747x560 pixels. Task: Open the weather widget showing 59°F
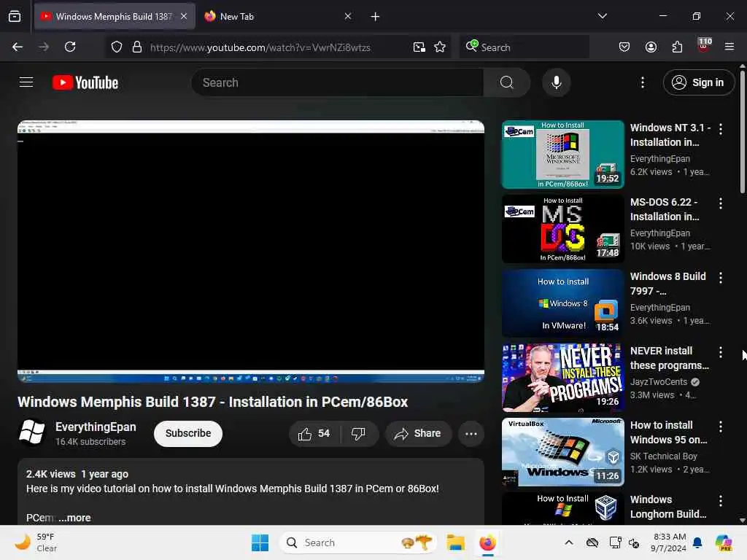point(35,542)
